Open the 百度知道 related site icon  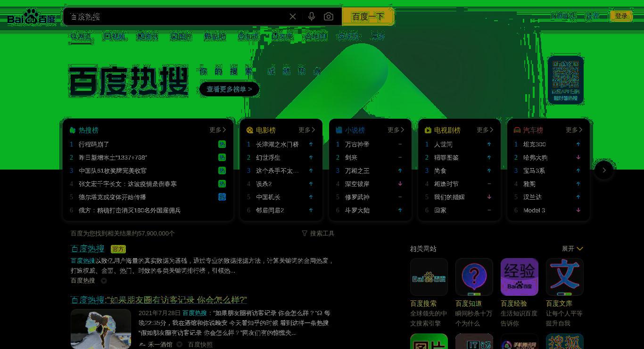click(x=474, y=277)
